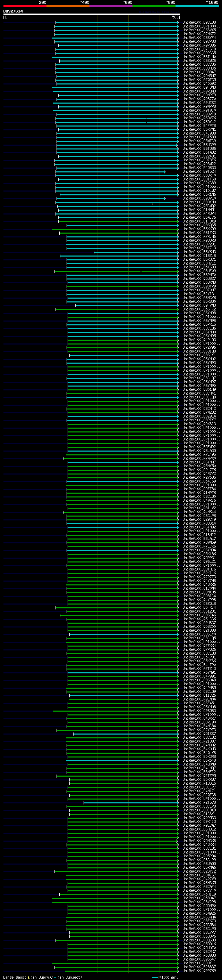Select hit label UniRef100_Q5B047
The height and width of the screenshot is (980, 222).
199,898
